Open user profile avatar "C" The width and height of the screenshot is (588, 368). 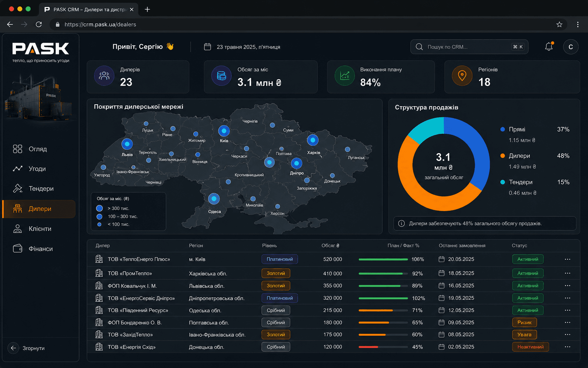(571, 47)
